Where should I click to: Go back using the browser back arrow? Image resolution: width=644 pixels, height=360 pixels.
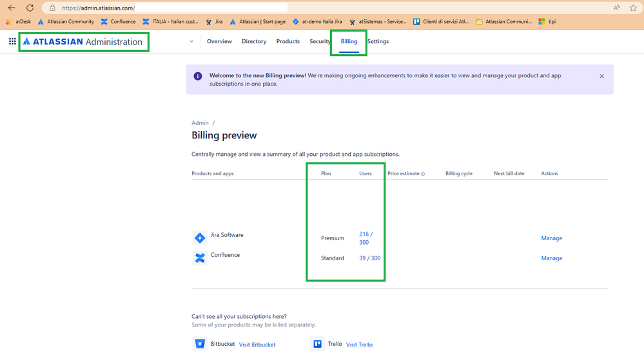(12, 8)
